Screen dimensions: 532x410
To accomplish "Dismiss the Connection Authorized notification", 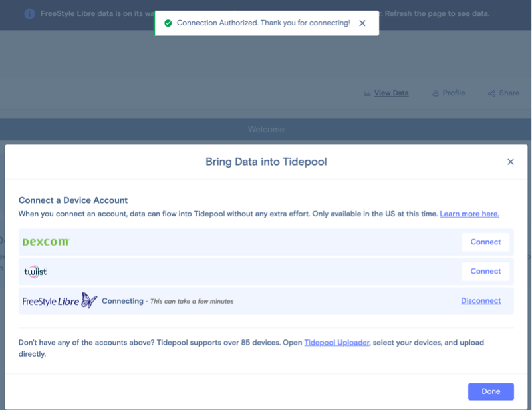I will click(x=362, y=23).
